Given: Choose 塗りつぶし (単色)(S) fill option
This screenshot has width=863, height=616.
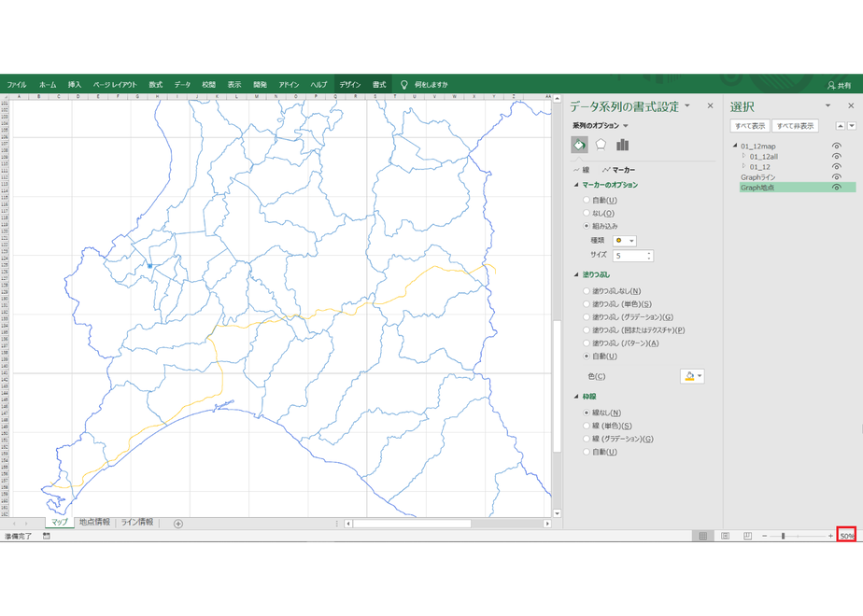Looking at the screenshot, I should (x=617, y=304).
